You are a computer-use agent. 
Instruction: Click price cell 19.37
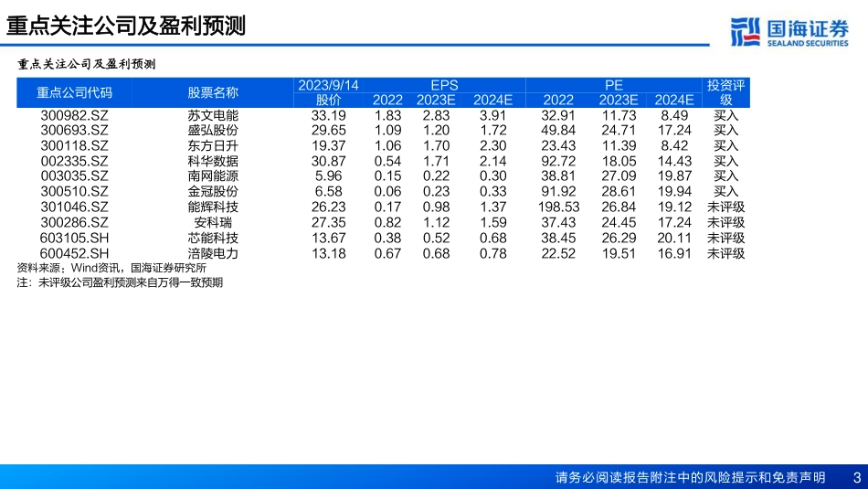328,145
